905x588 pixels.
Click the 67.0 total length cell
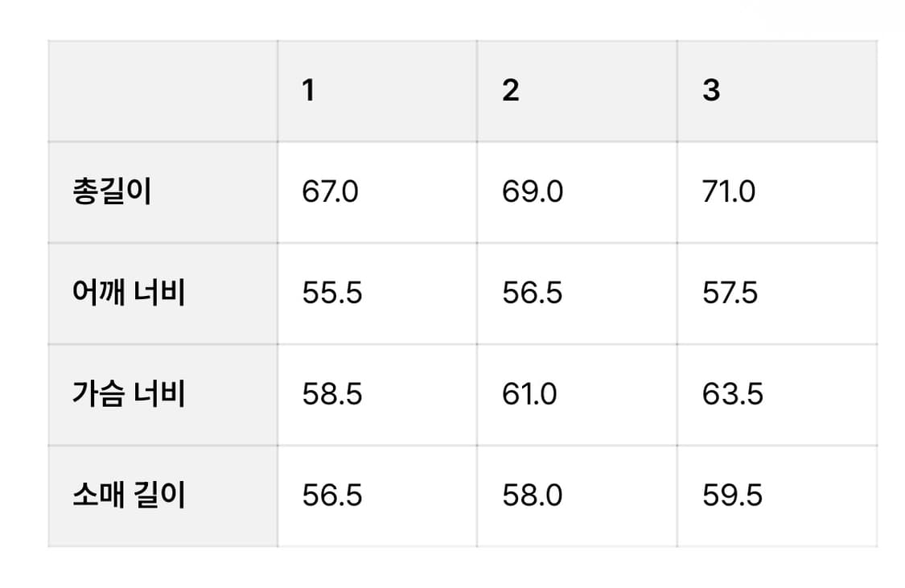pyautogui.click(x=331, y=193)
